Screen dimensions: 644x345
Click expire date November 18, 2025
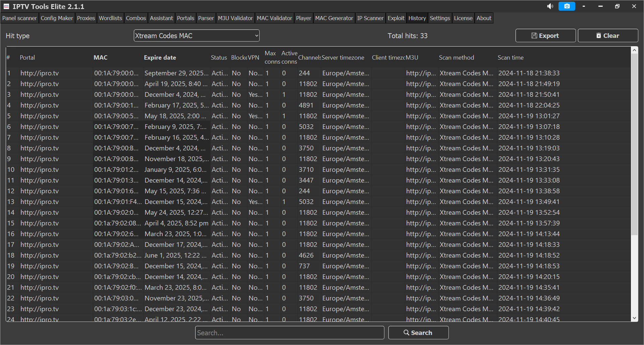pos(177,159)
